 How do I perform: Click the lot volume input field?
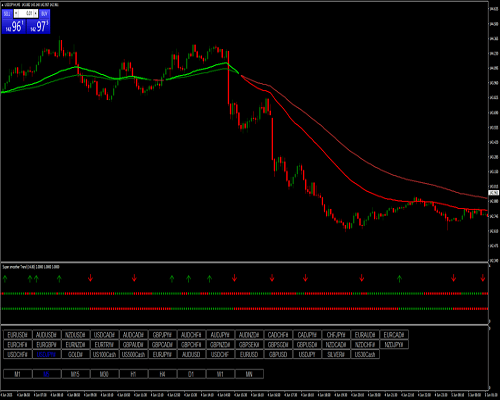(x=26, y=13)
